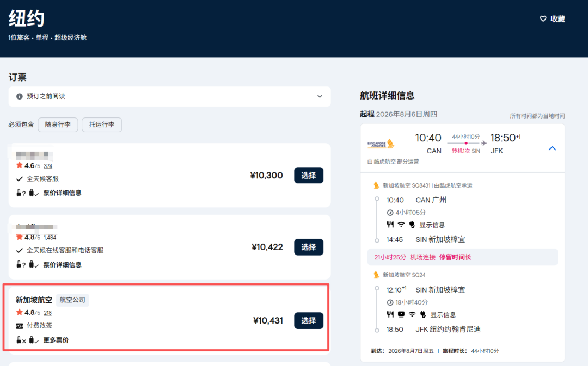The height and width of the screenshot is (366, 588).
Task: Click the meal icon on flight SQ24 segment
Action: point(390,314)
